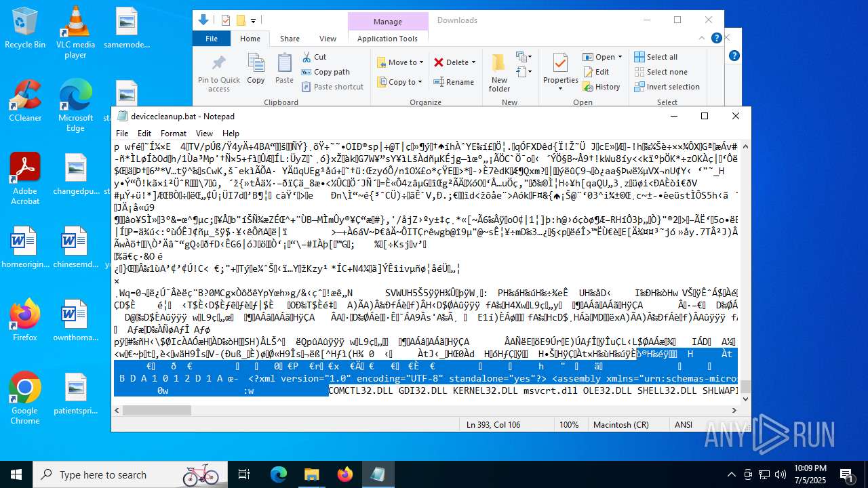Click the quick access new folder icon
Viewport: 868px width, 488px height.
(x=240, y=20)
